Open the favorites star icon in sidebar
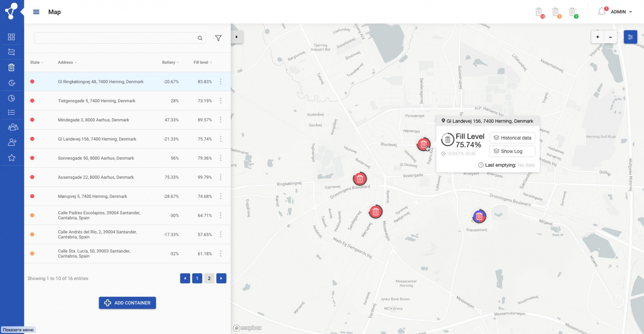Image resolution: width=644 pixels, height=334 pixels. pyautogui.click(x=11, y=158)
